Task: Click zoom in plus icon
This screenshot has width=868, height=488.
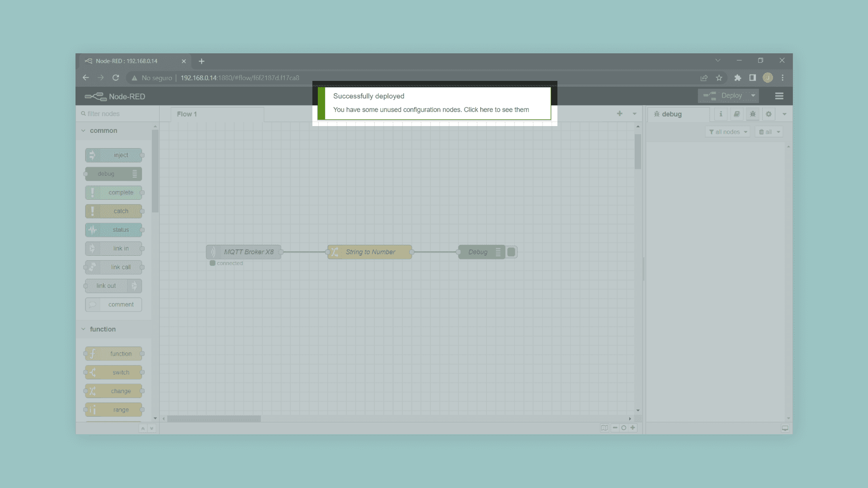Action: click(632, 428)
